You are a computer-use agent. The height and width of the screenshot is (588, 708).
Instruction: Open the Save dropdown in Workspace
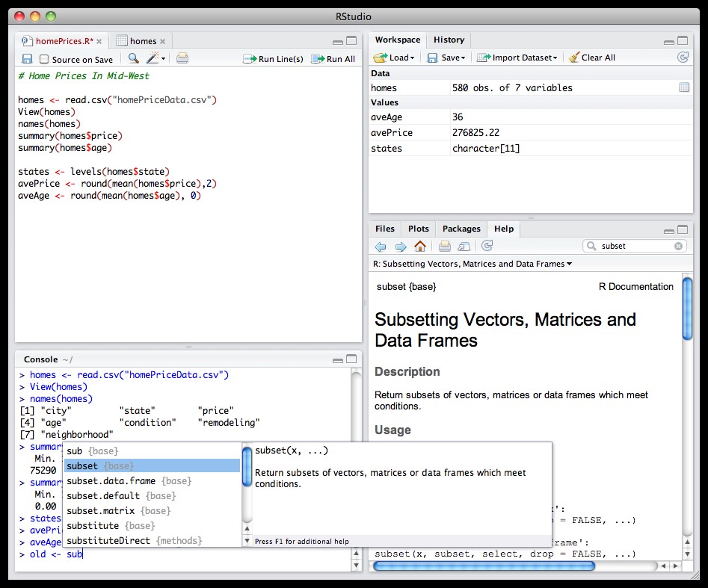pyautogui.click(x=446, y=58)
